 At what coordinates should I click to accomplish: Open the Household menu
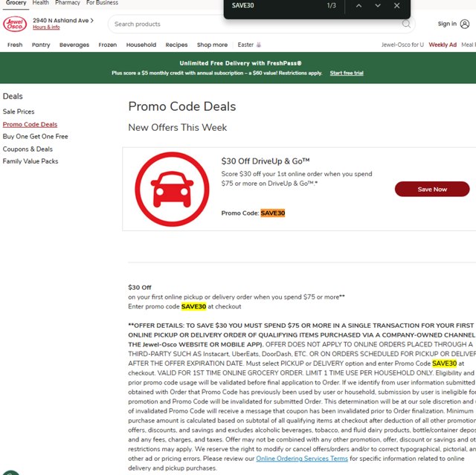pos(141,45)
